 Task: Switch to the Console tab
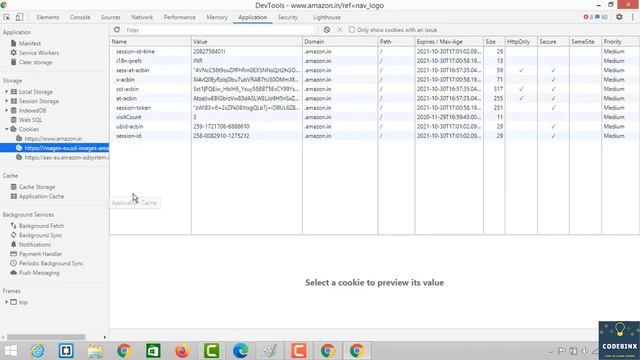(80, 17)
